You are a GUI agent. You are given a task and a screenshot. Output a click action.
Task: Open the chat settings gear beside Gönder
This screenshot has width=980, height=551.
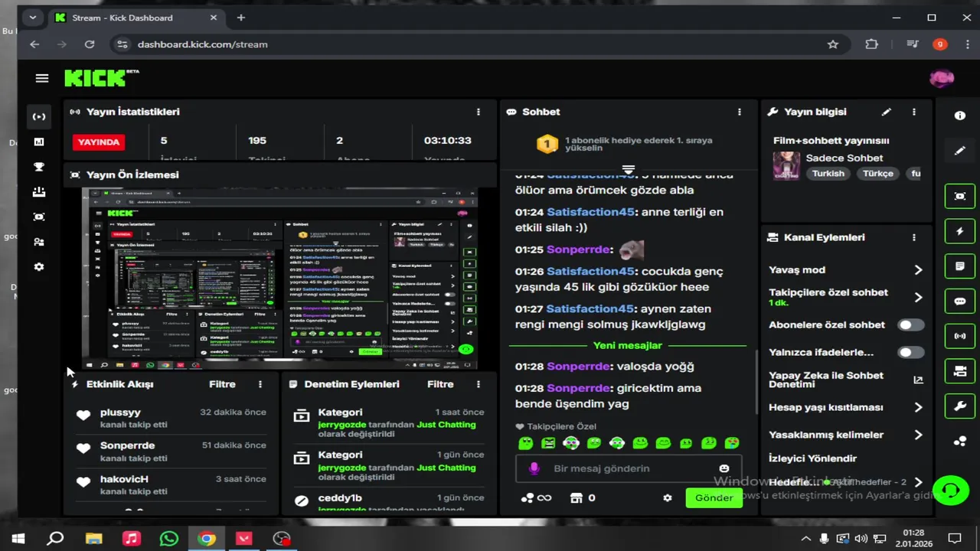[668, 497]
